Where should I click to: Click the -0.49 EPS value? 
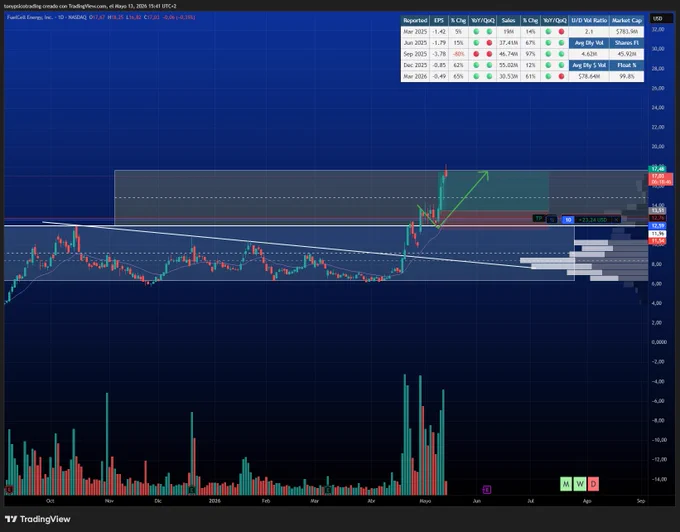click(439, 76)
